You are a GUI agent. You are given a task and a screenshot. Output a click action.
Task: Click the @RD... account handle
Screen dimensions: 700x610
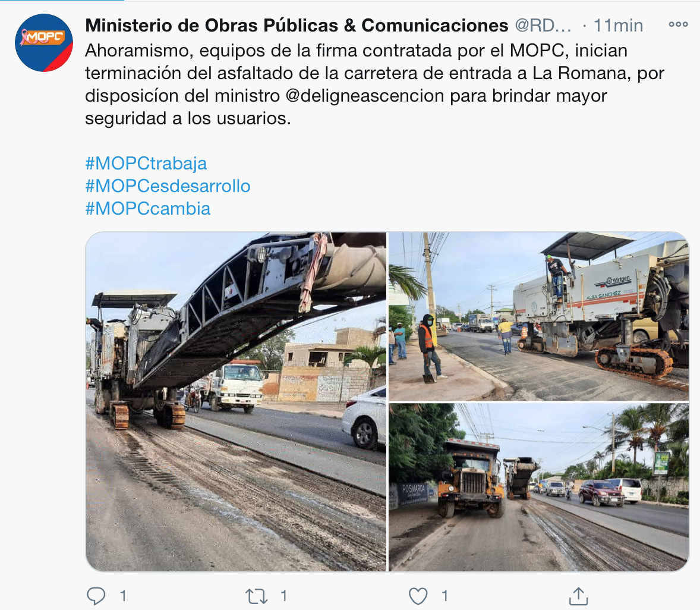click(543, 26)
